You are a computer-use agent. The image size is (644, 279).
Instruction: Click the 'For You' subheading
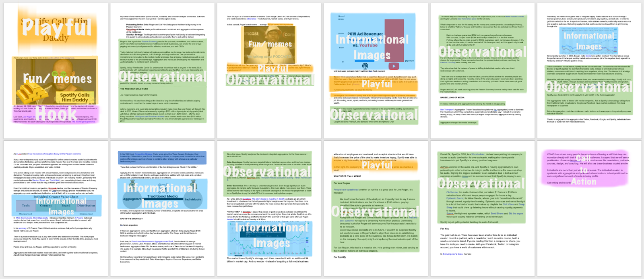coord(445,229)
